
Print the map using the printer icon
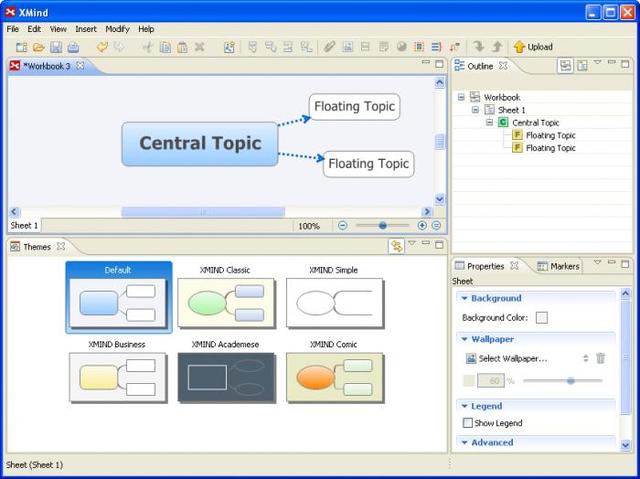tap(73, 47)
